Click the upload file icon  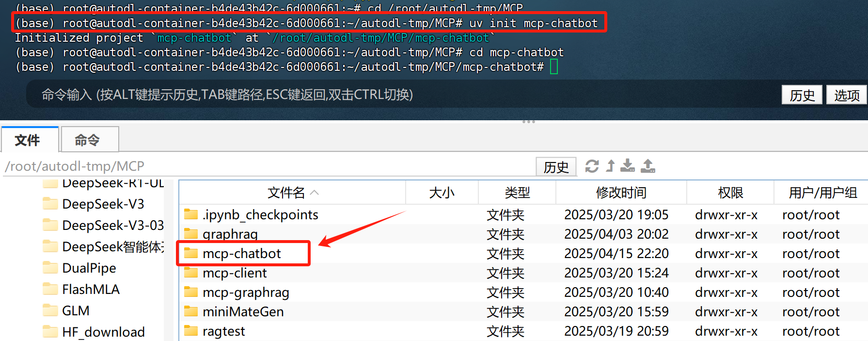(x=648, y=166)
